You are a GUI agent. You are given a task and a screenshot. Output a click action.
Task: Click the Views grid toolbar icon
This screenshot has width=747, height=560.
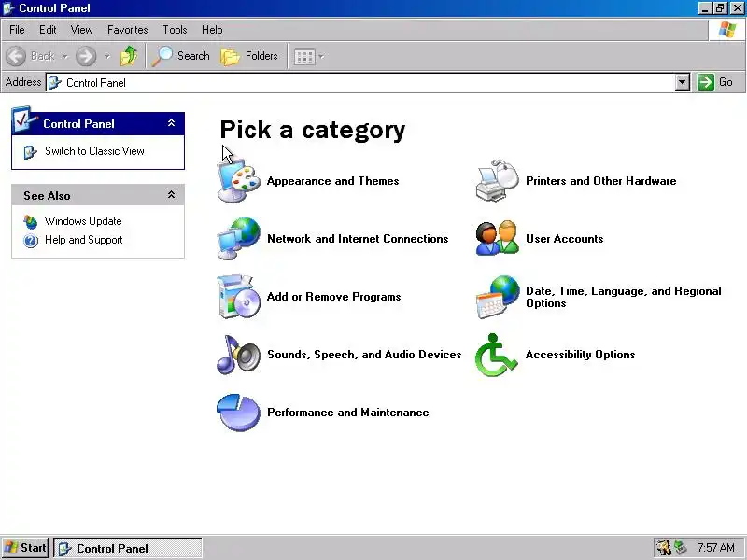304,57
